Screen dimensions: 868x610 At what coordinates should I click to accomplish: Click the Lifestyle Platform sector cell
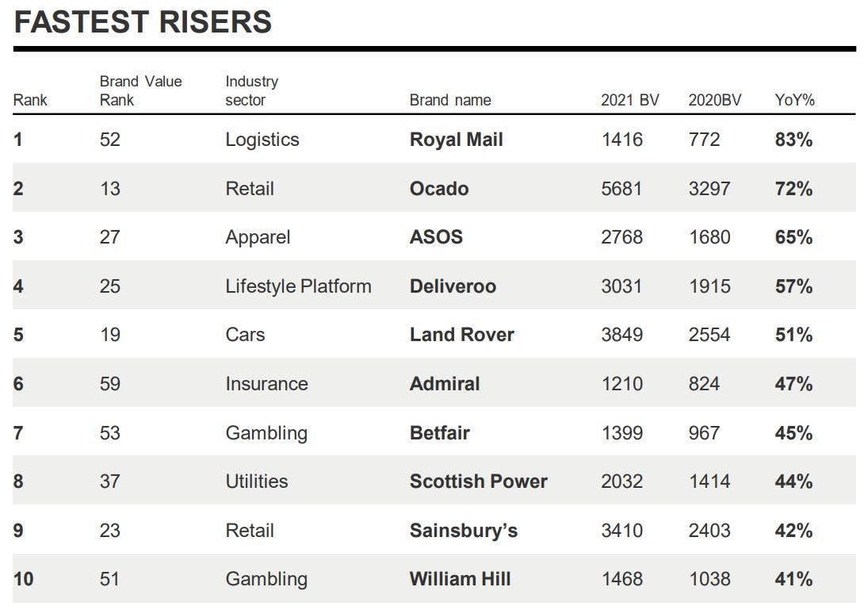(x=298, y=286)
